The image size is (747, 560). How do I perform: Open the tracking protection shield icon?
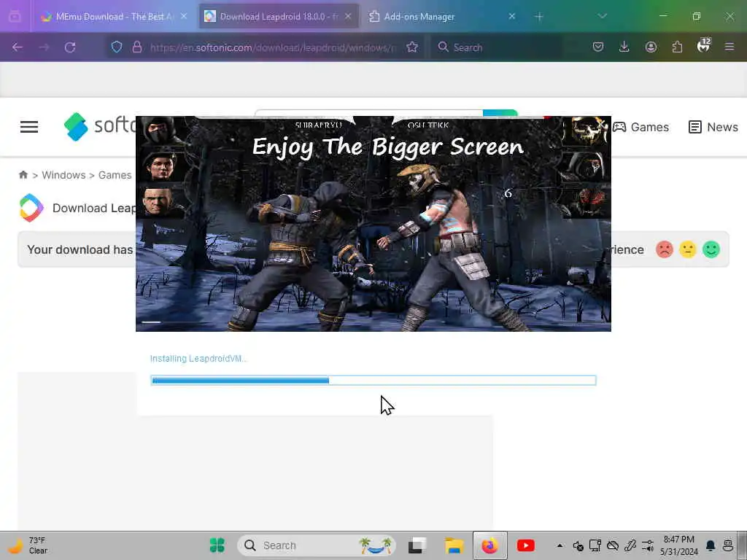coord(117,47)
